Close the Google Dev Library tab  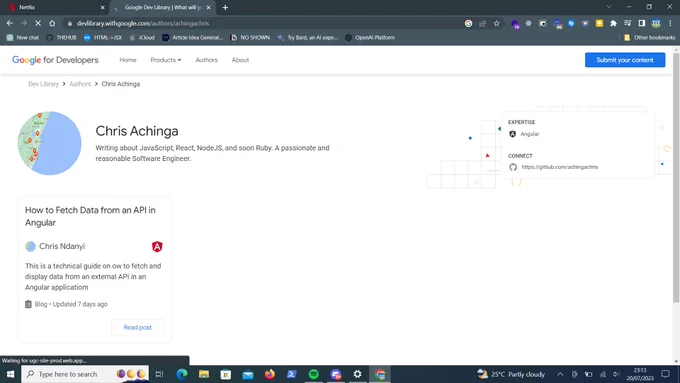point(209,7)
